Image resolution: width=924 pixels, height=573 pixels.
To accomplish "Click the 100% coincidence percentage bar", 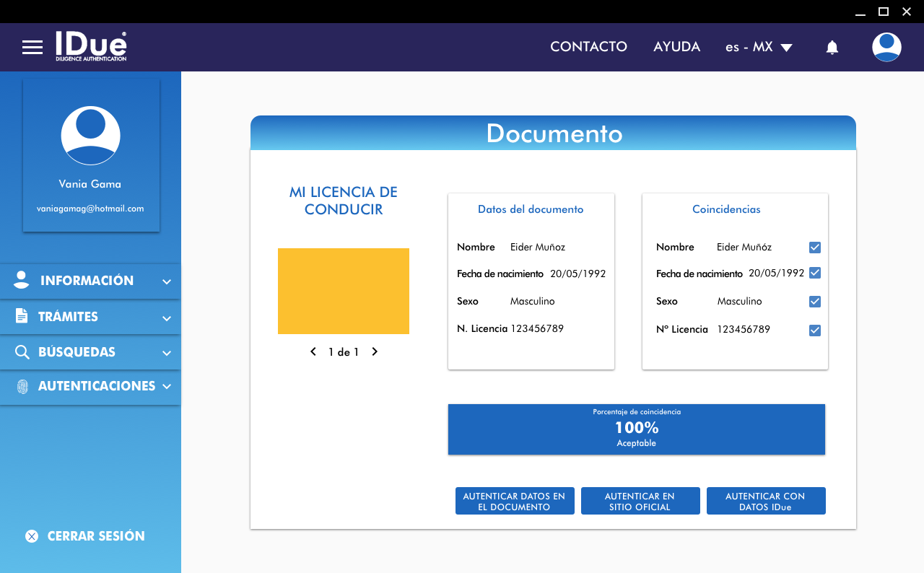I will point(636,429).
